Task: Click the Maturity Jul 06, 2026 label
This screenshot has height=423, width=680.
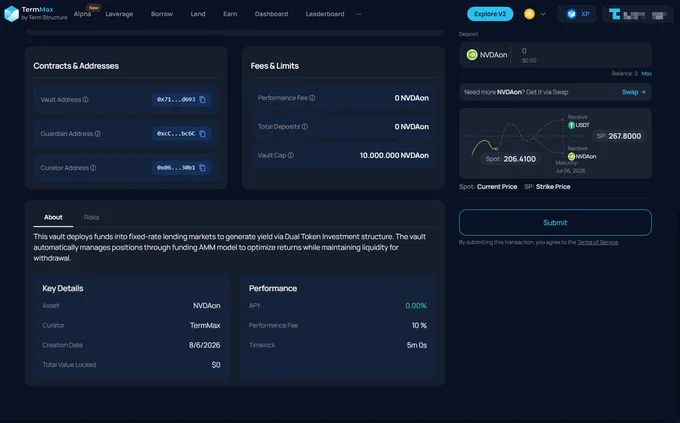Action: pos(570,167)
